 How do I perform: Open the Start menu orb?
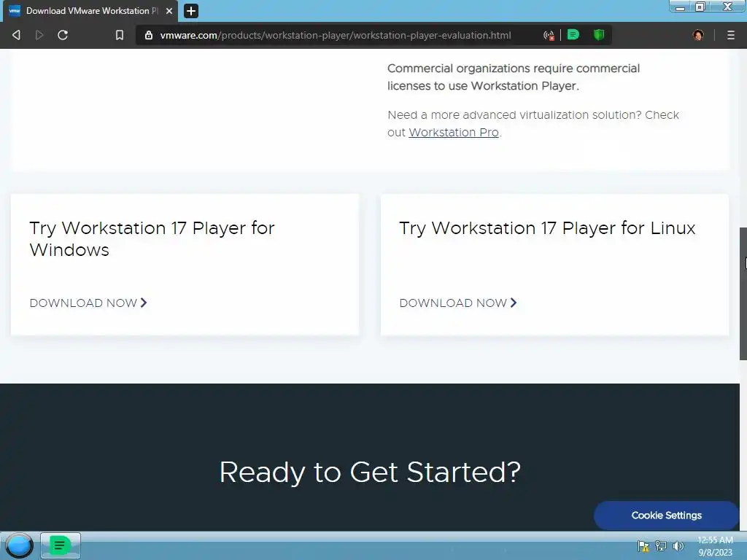coord(19,545)
